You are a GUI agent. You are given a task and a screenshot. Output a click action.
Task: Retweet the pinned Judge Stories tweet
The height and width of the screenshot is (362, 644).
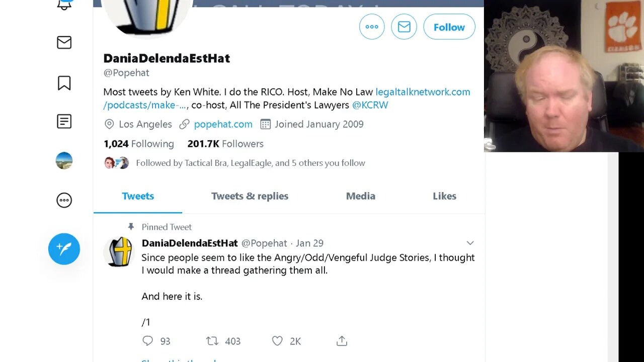212,341
